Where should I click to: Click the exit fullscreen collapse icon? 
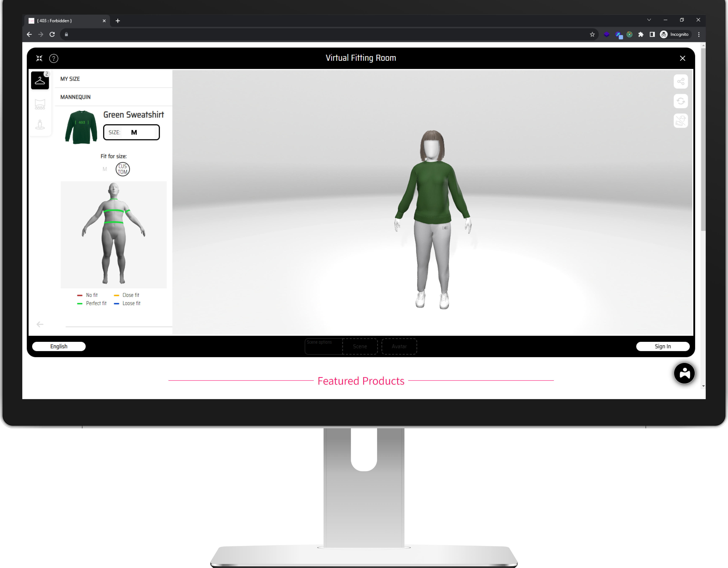pyautogui.click(x=39, y=59)
